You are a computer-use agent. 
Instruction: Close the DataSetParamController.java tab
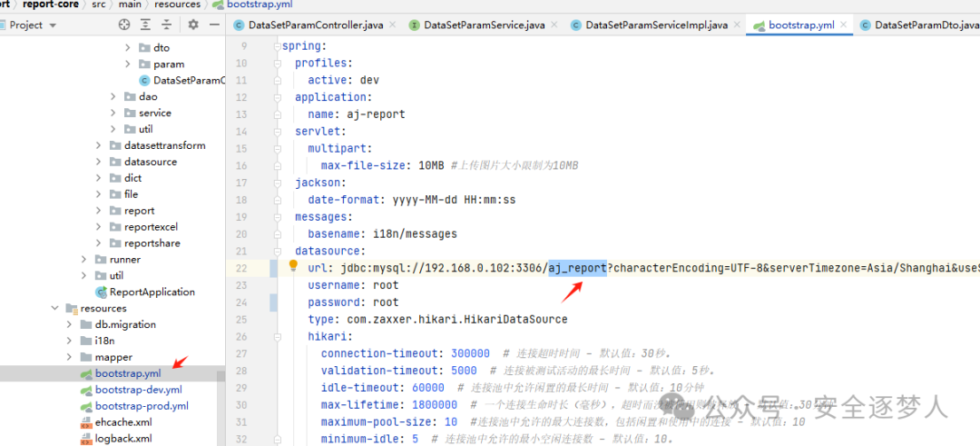pos(393,25)
